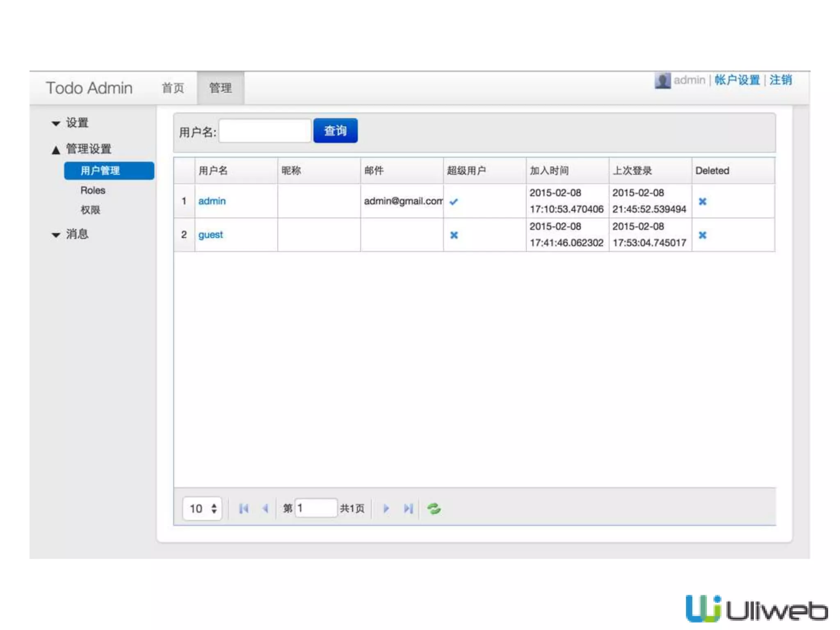Image resolution: width=840 pixels, height=630 pixels.
Task: Go to first page pagination icon
Action: click(x=244, y=509)
